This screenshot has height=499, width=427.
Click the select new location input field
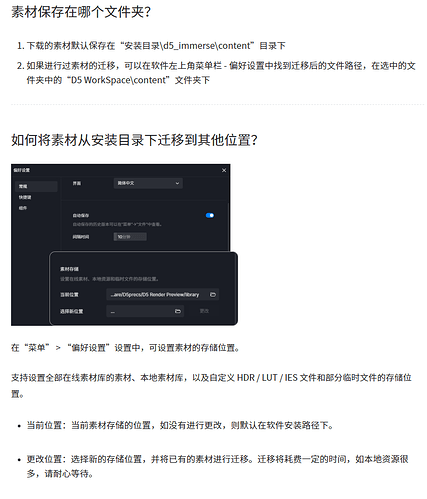pyautogui.click(x=145, y=311)
